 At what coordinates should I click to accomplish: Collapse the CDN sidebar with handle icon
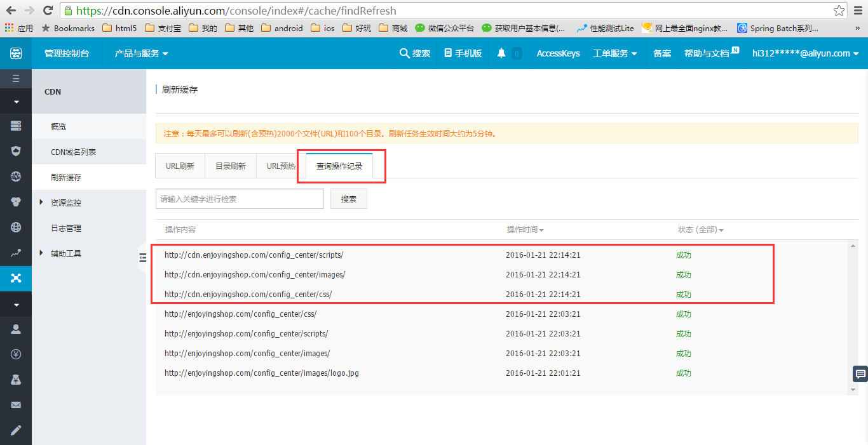(142, 257)
